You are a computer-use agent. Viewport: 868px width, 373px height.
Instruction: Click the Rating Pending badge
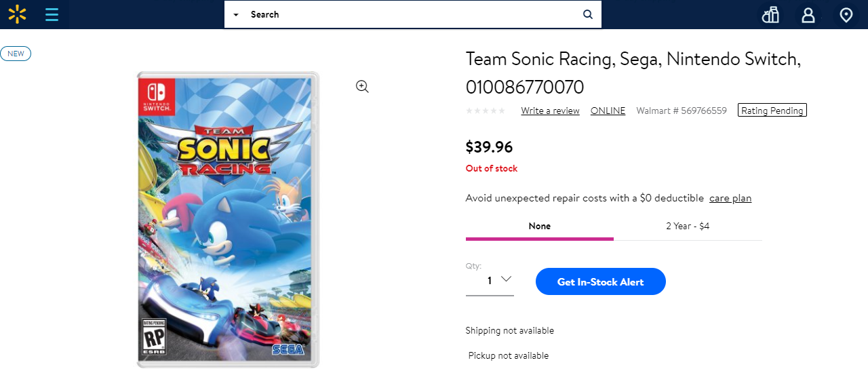pyautogui.click(x=772, y=111)
